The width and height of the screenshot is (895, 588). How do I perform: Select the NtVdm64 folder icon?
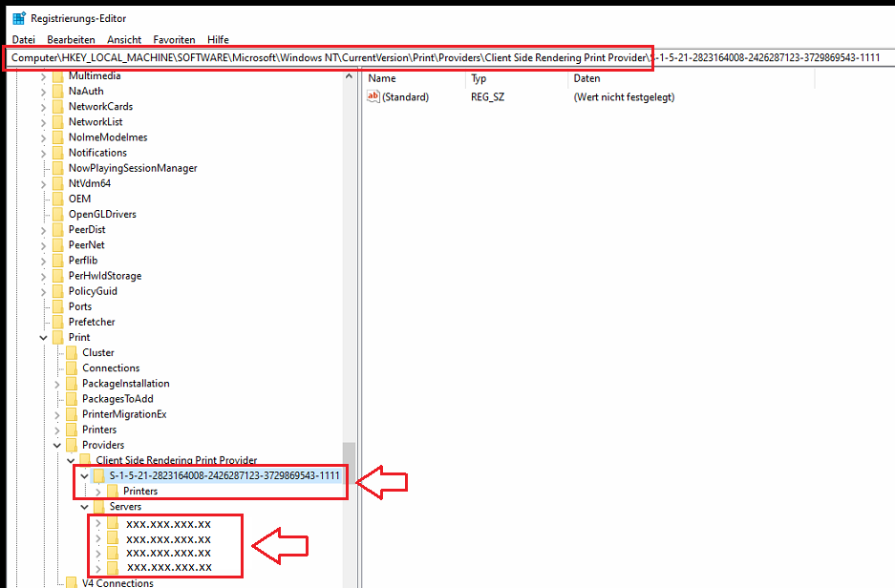tap(57, 183)
